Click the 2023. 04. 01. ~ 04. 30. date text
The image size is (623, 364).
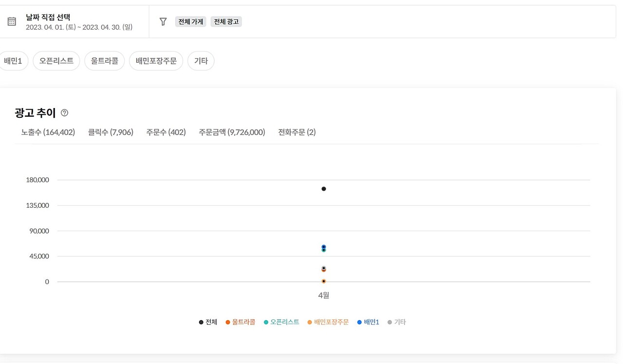[x=79, y=27]
